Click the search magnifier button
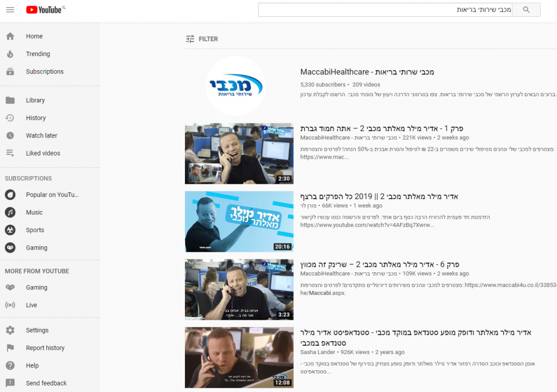The width and height of the screenshot is (557, 392). [x=526, y=10]
